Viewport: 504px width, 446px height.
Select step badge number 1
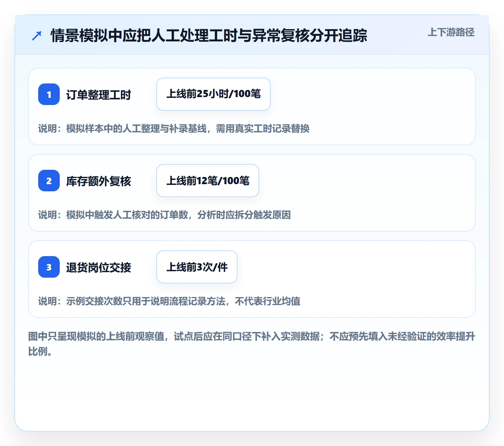[x=49, y=94]
